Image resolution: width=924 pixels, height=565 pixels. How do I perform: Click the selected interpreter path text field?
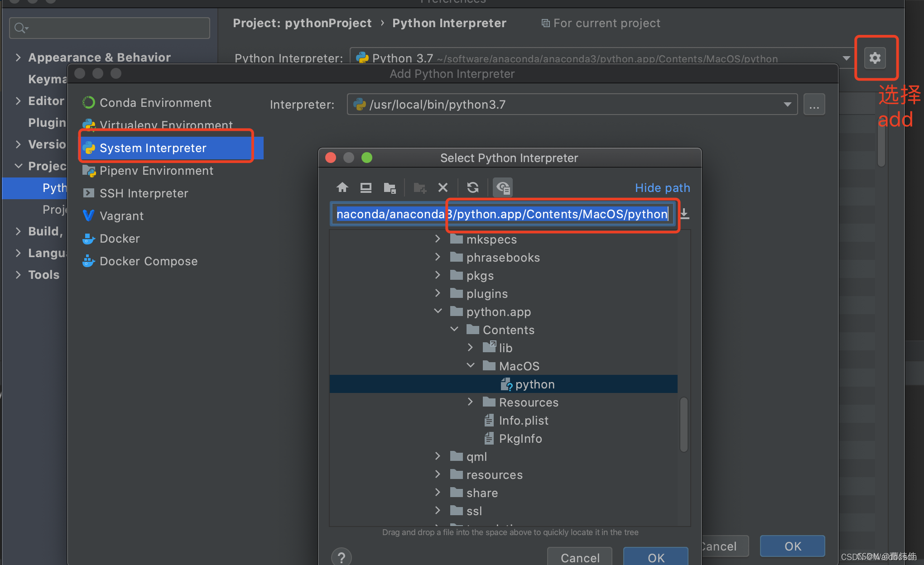click(x=502, y=214)
